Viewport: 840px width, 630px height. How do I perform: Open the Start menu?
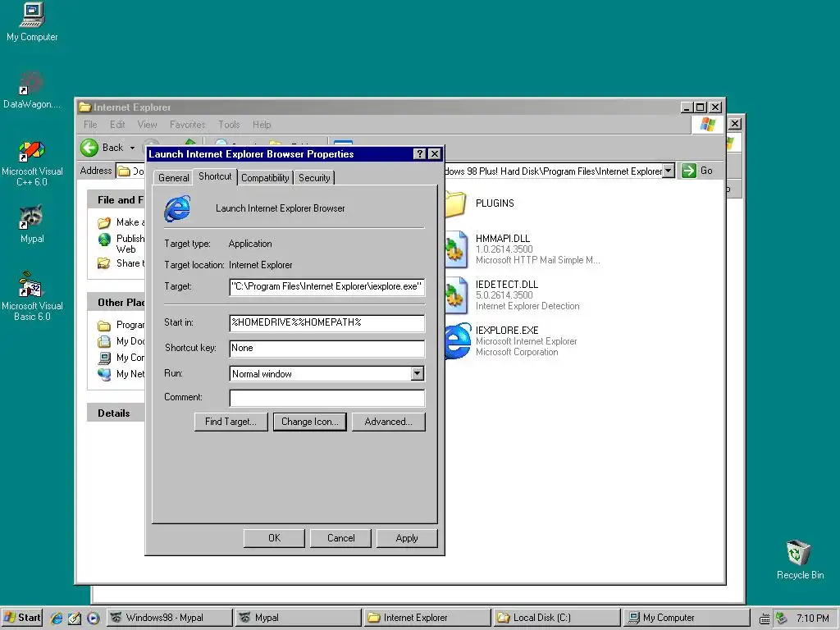22,618
